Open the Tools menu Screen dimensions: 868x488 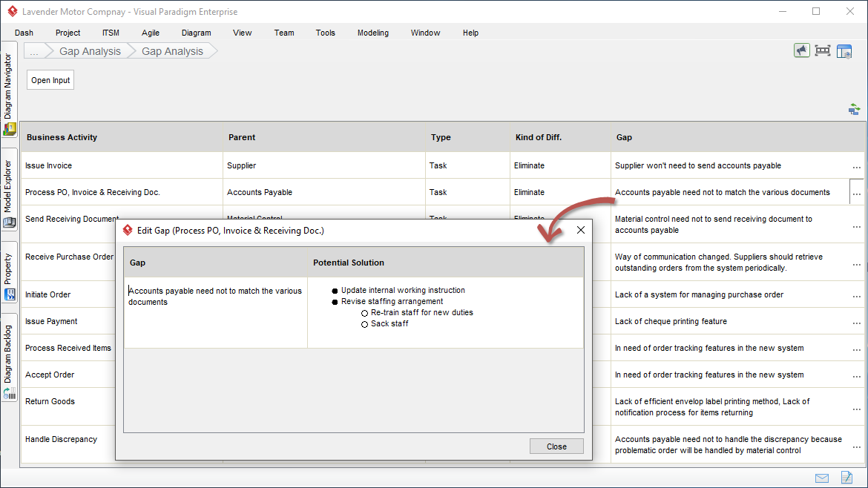[326, 33]
